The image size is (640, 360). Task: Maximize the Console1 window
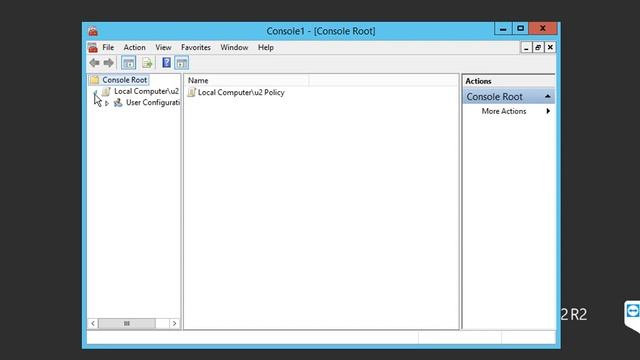[x=520, y=29]
